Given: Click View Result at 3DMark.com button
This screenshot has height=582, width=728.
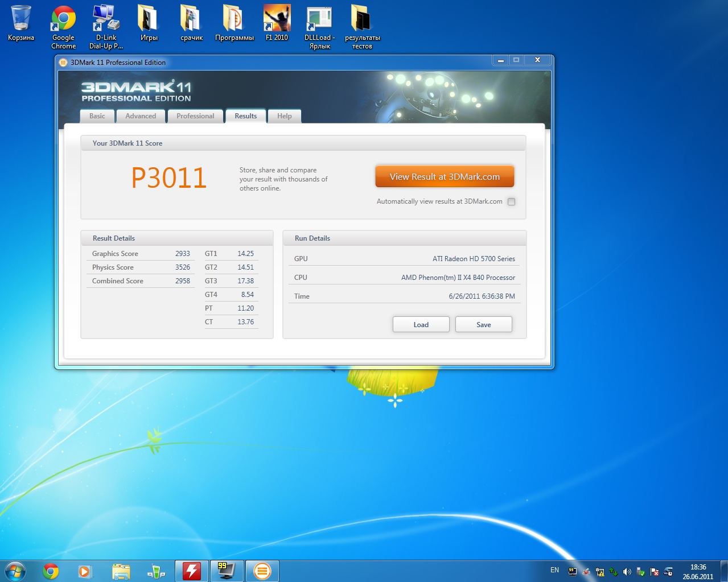Looking at the screenshot, I should click(x=445, y=176).
